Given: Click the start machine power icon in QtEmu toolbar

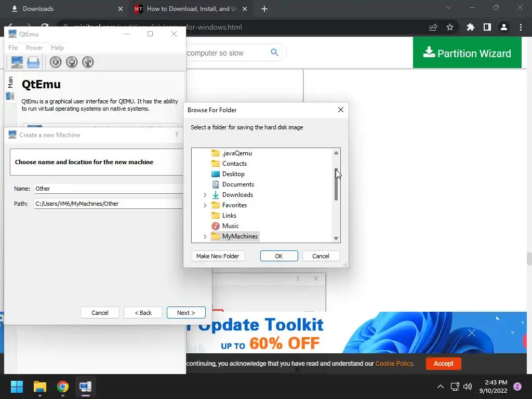Looking at the screenshot, I should coord(55,62).
